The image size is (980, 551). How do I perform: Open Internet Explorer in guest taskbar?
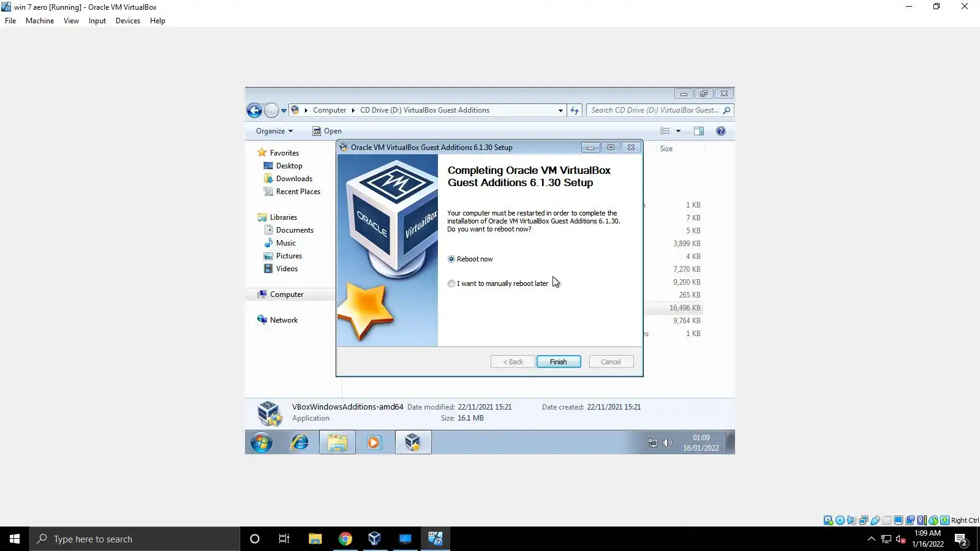[300, 442]
